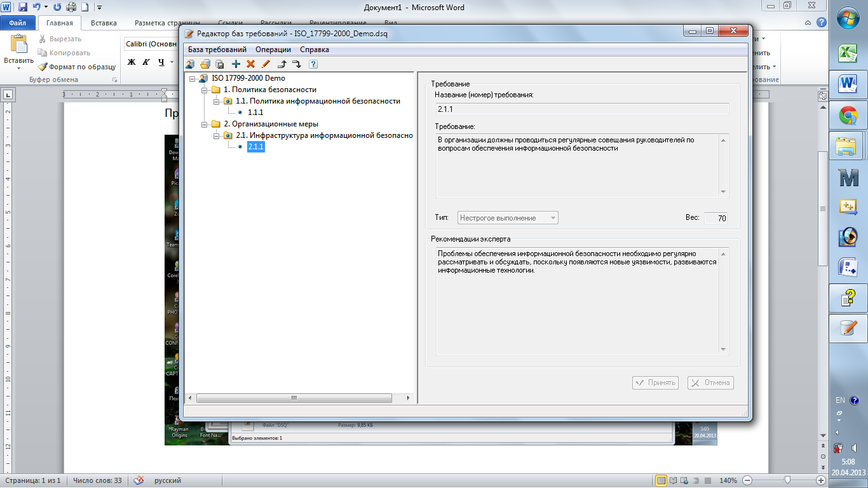868x488 pixels.
Task: Click the Calibri font name box
Action: click(x=151, y=44)
